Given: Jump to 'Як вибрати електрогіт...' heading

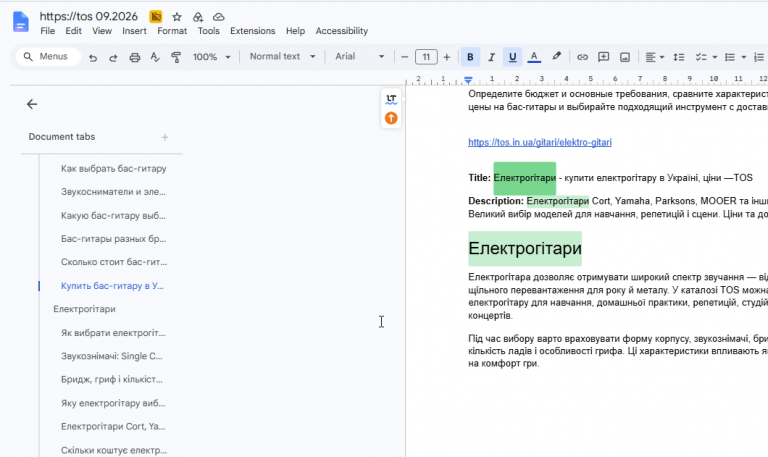Looking at the screenshot, I should click(113, 333).
